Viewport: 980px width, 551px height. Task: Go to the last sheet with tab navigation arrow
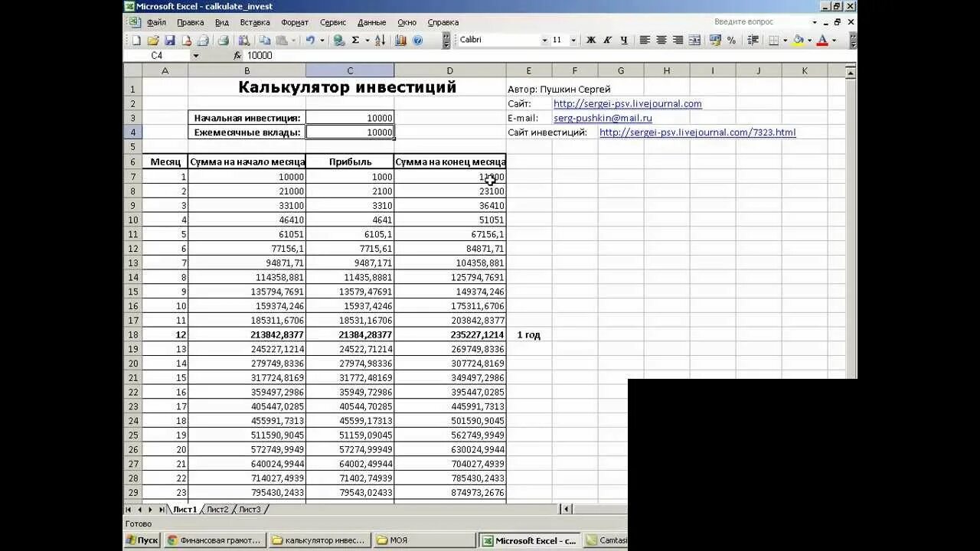point(161,509)
